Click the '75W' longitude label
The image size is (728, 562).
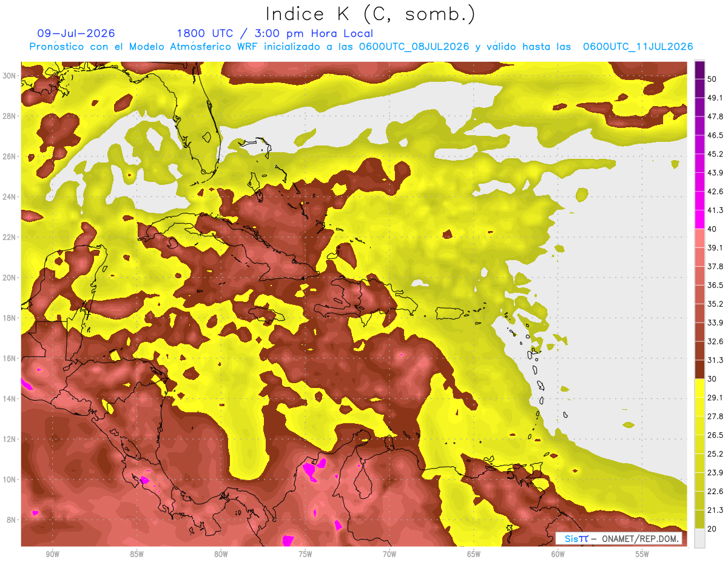(305, 555)
